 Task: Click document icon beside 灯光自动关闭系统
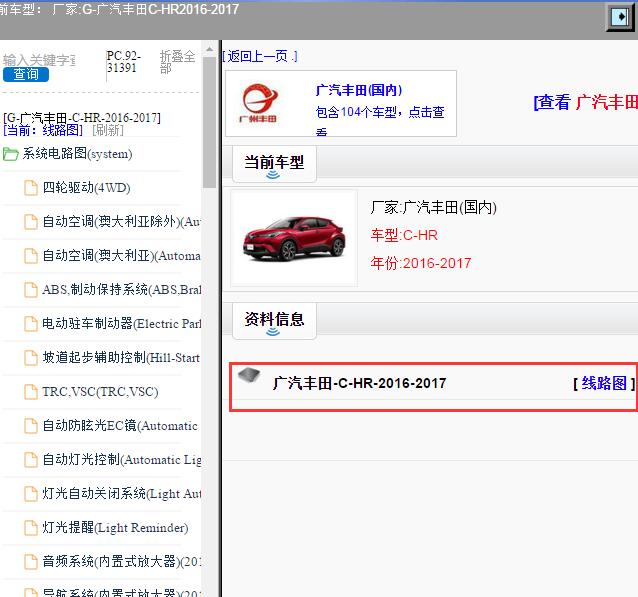(x=31, y=494)
